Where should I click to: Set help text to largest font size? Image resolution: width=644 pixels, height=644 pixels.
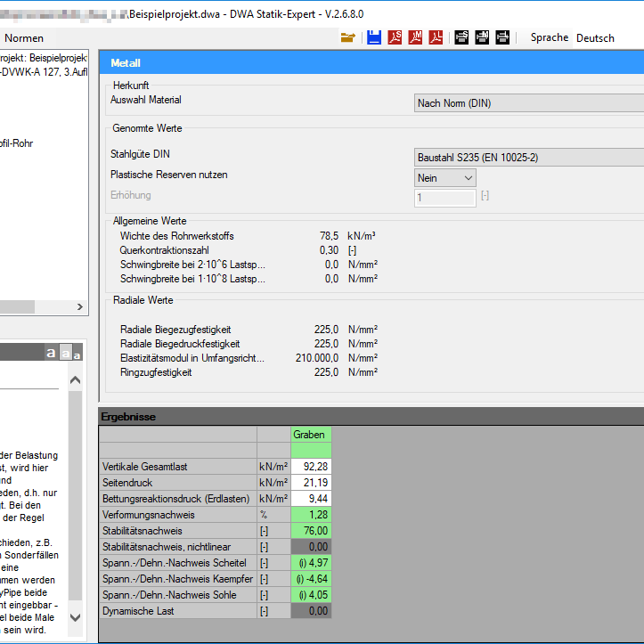point(52,354)
